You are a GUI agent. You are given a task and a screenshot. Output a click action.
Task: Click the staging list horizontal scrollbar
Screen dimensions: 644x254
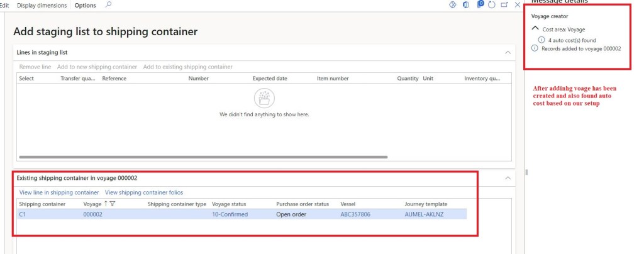click(x=203, y=157)
